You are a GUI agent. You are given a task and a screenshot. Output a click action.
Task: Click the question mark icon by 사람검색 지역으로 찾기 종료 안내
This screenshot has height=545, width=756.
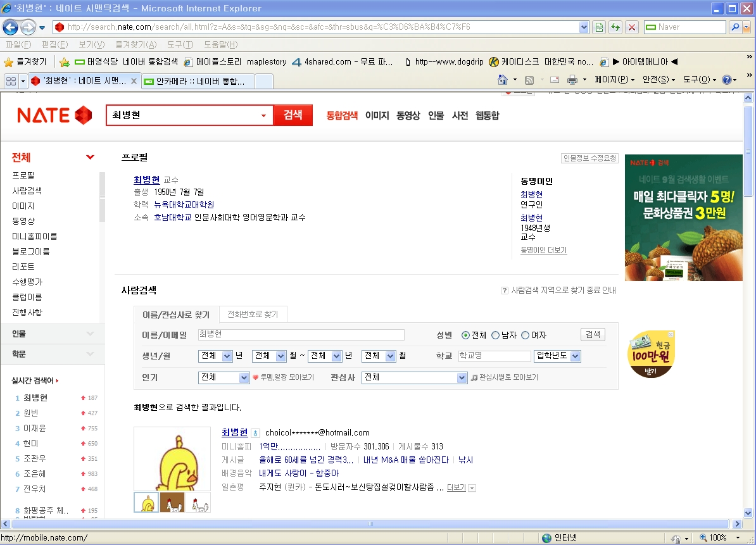point(505,291)
